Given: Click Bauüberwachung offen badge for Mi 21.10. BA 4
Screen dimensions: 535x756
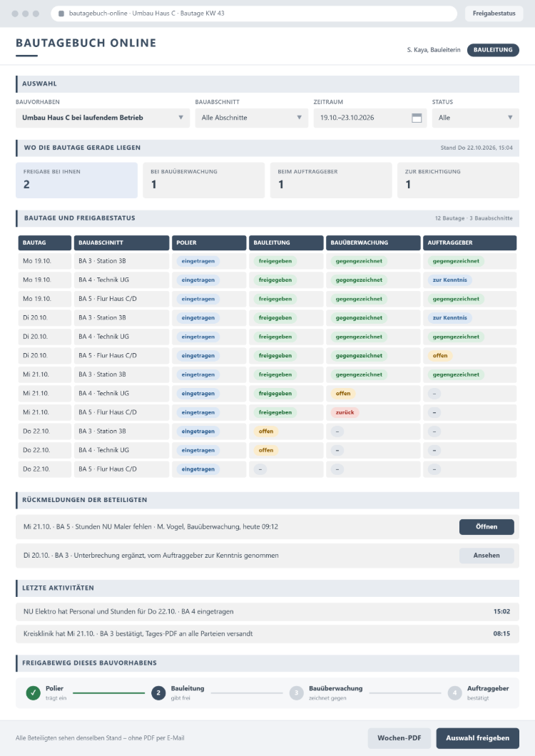Looking at the screenshot, I should (343, 394).
